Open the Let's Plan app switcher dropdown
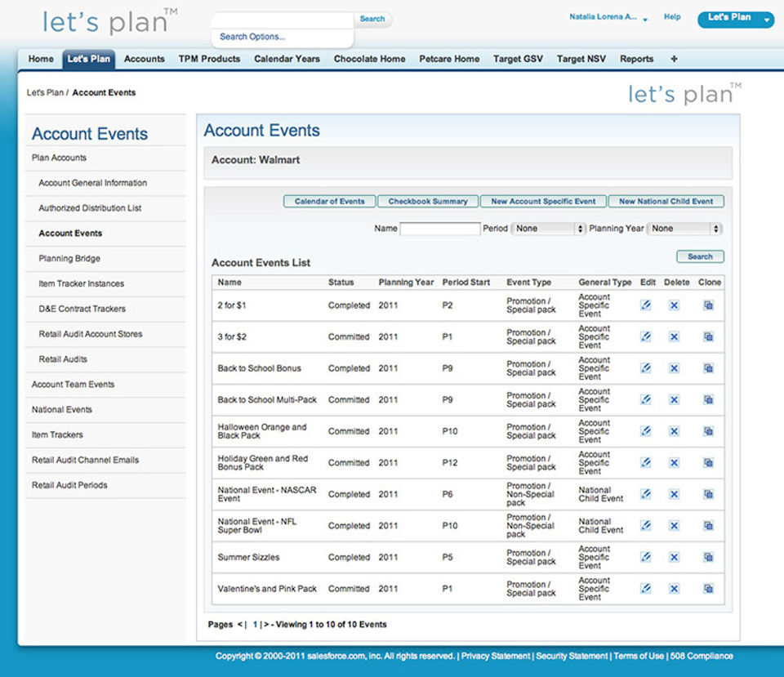 [x=736, y=20]
